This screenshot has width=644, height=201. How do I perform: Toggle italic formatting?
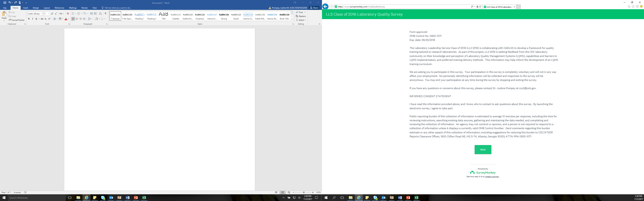32,19
